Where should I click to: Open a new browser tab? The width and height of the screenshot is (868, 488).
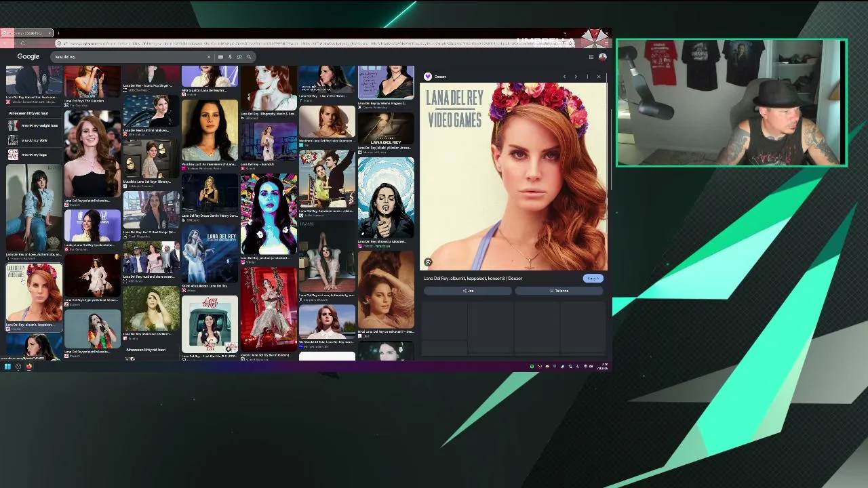tap(58, 33)
